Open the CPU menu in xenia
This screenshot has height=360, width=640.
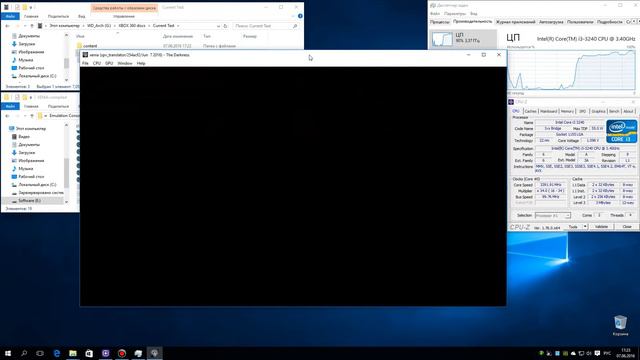point(97,63)
